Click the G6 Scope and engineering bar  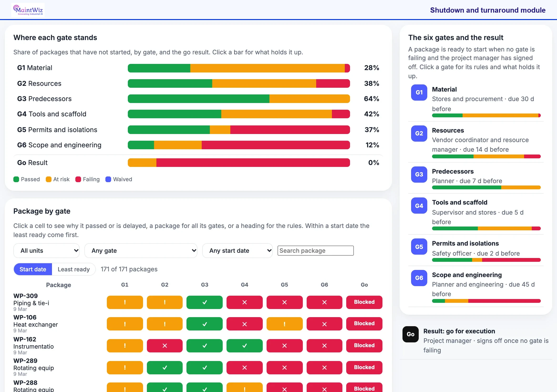[x=239, y=145]
